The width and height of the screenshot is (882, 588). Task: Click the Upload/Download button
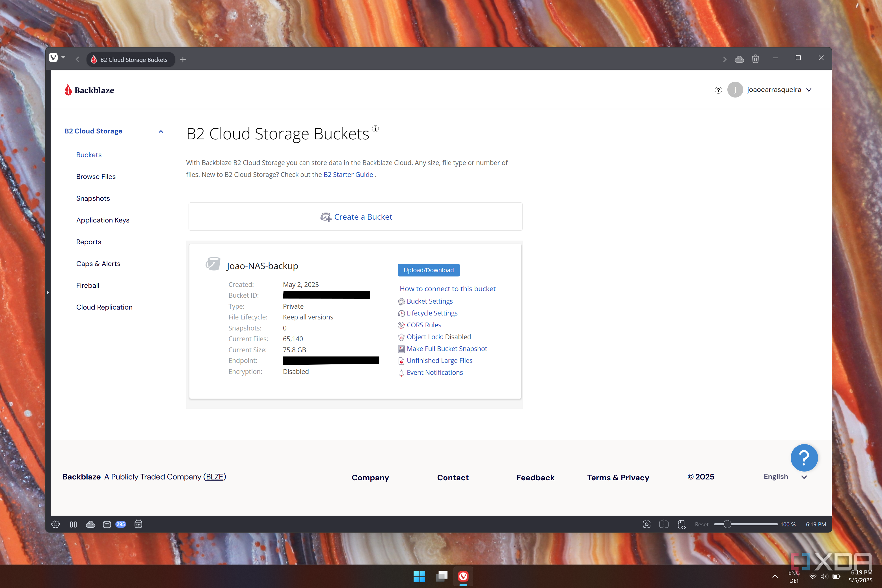(x=429, y=270)
